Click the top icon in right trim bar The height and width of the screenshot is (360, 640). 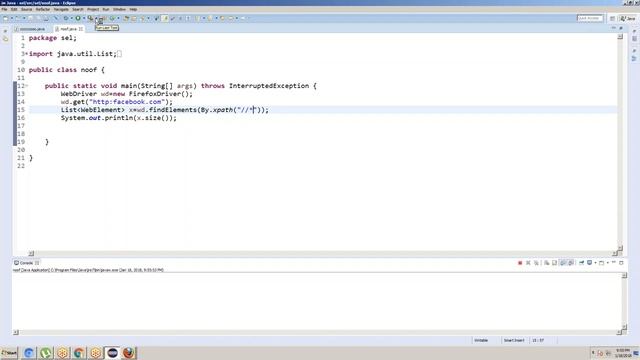tap(634, 31)
